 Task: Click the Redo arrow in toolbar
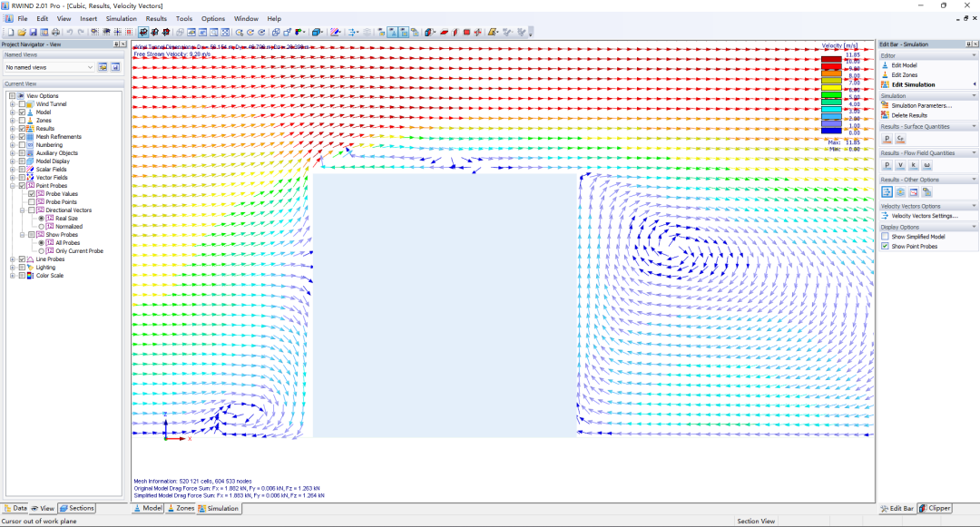click(x=81, y=32)
